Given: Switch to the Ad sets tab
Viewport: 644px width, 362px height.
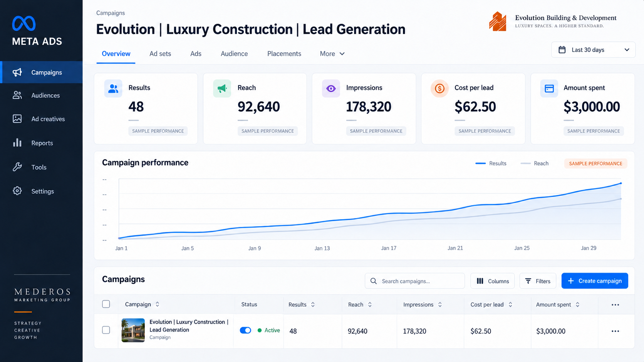Looking at the screenshot, I should click(160, 53).
